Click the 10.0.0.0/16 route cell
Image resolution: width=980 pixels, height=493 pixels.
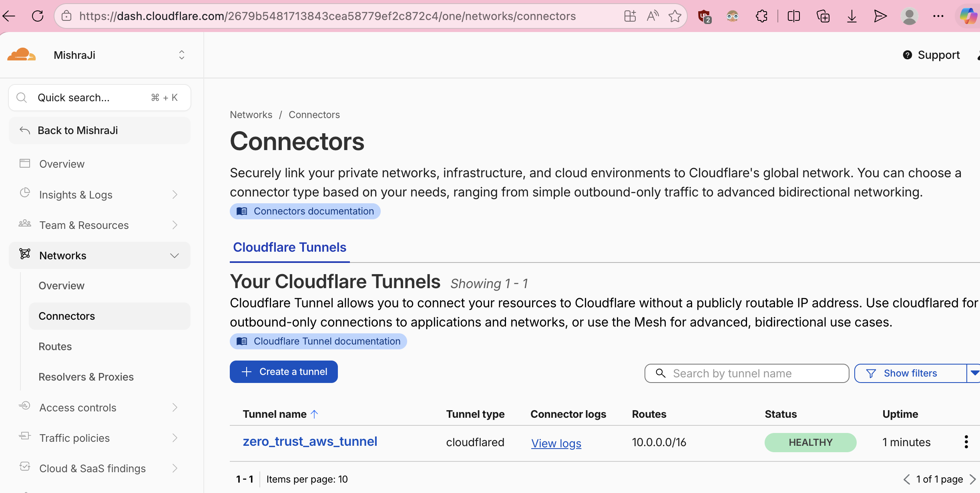(659, 443)
